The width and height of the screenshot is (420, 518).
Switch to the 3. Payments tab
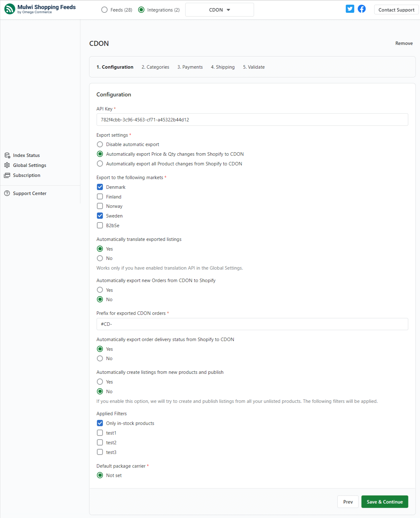tap(190, 67)
